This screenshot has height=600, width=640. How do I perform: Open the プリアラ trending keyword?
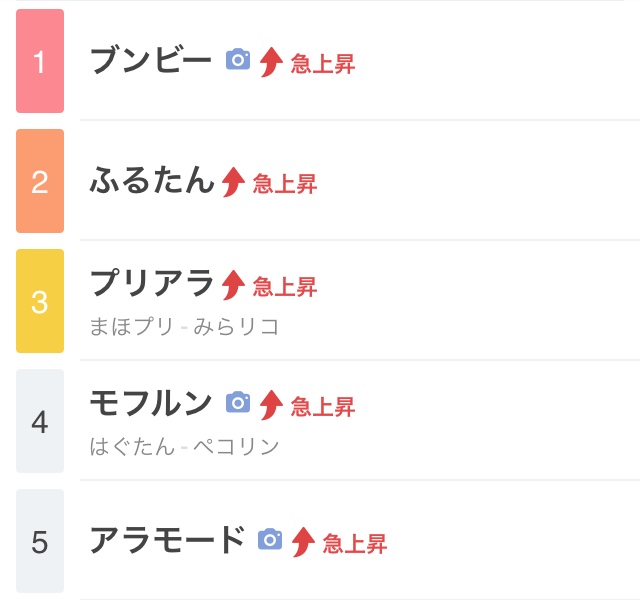[x=152, y=284]
